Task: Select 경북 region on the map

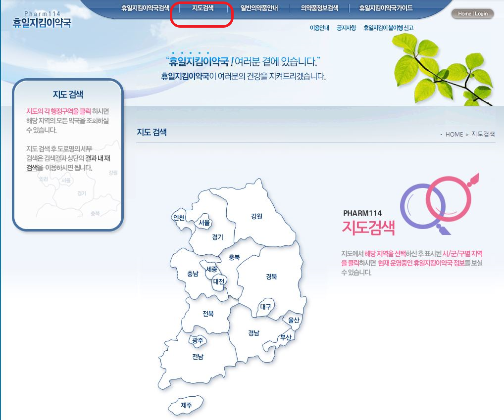Action: click(x=271, y=278)
